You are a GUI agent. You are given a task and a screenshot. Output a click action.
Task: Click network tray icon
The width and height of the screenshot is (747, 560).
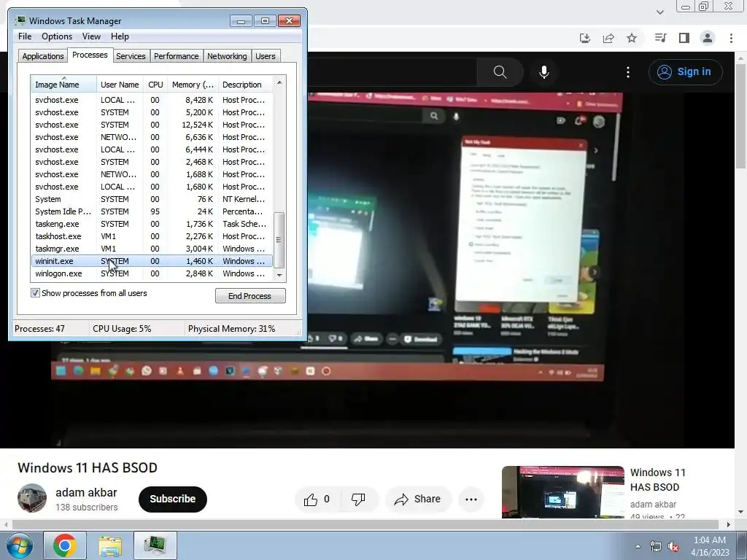click(x=656, y=547)
